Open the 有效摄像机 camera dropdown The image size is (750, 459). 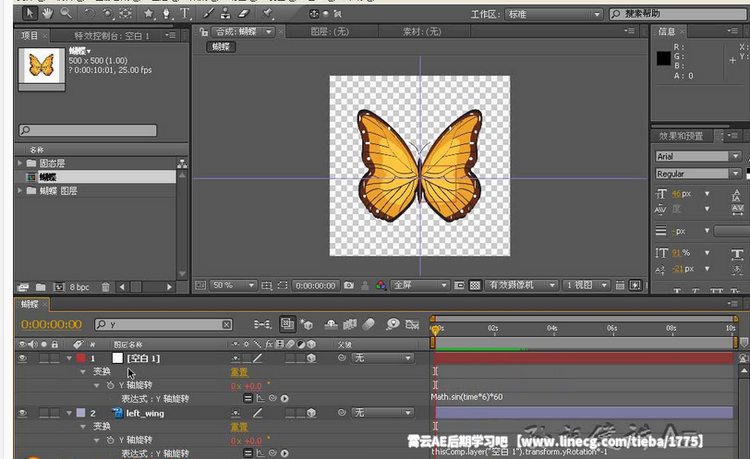click(522, 285)
